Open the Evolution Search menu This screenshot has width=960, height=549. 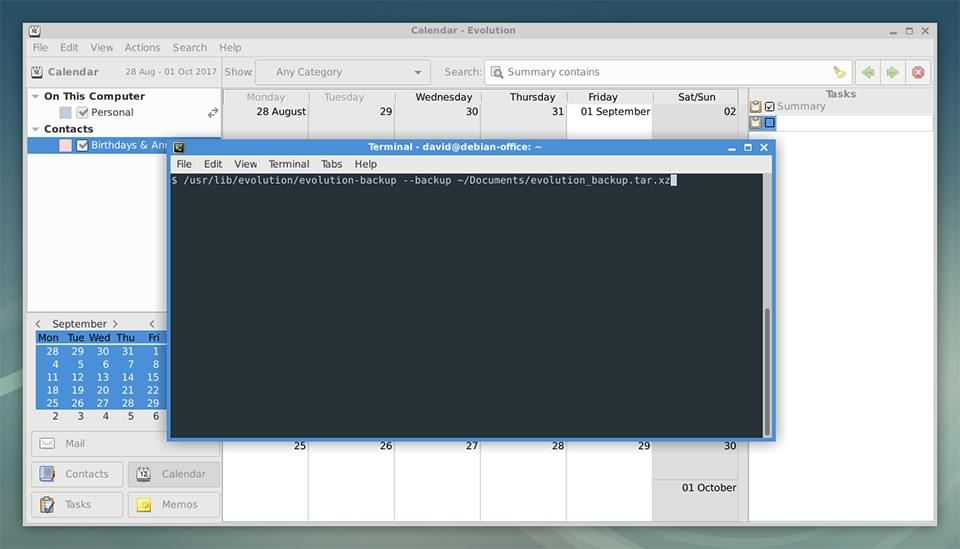[x=189, y=48]
